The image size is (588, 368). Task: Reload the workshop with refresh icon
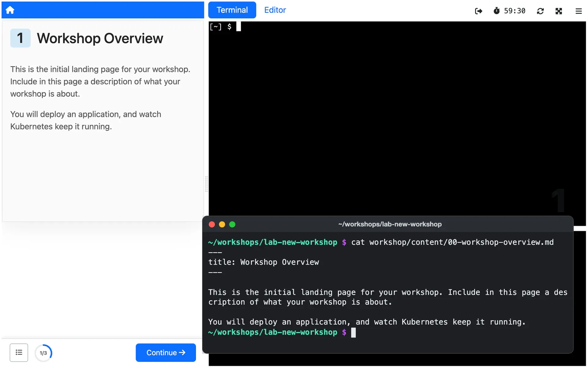point(540,11)
